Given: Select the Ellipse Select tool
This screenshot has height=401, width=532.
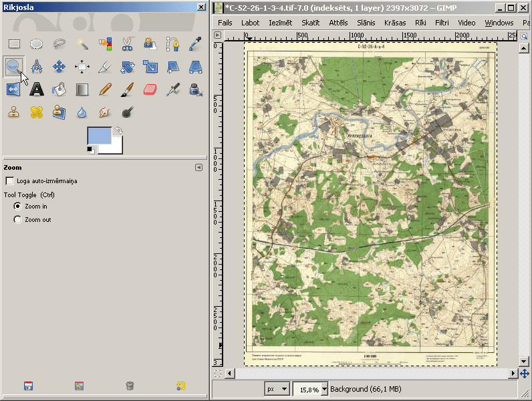Looking at the screenshot, I should [x=36, y=43].
